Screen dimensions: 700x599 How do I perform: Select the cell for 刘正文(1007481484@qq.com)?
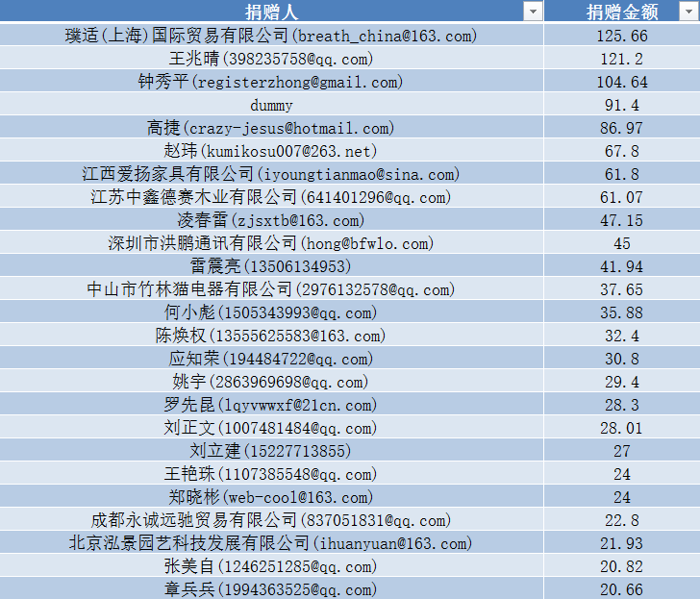click(x=271, y=428)
